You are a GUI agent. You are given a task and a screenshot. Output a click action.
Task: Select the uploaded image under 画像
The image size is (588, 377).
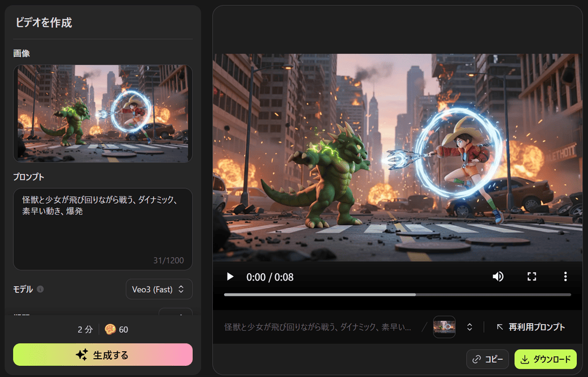[103, 113]
